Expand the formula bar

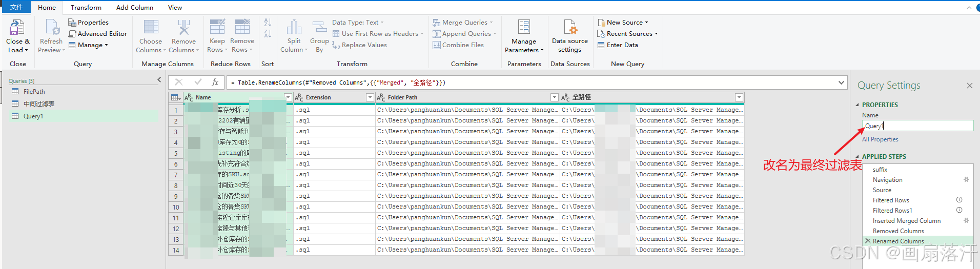point(841,82)
